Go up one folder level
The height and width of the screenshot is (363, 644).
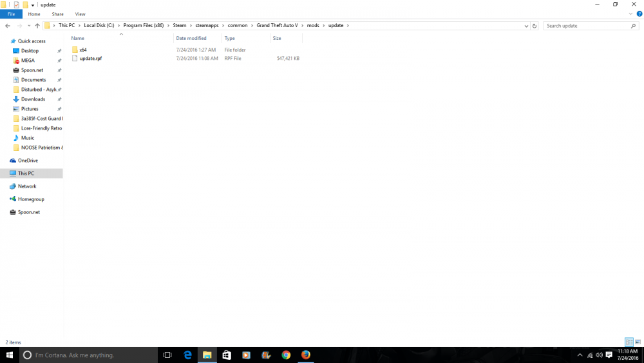pos(37,26)
